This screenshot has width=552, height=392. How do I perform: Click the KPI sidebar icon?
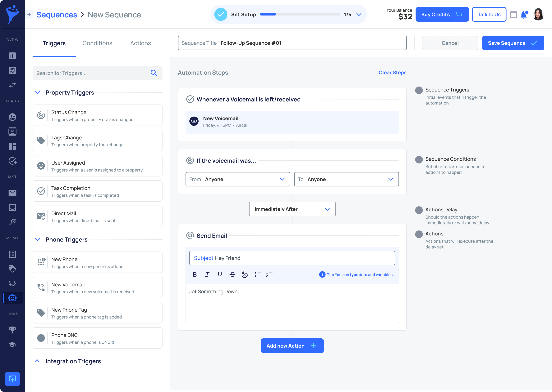(x=12, y=70)
